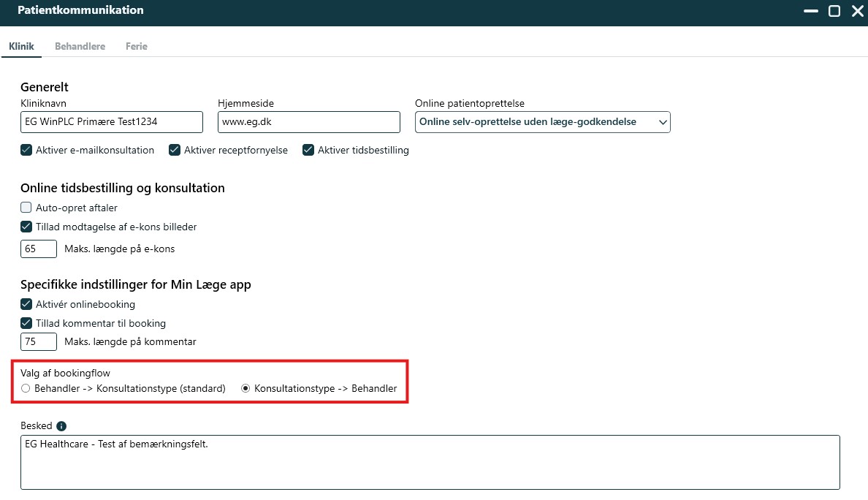Click the info icon next to Besked
868x500 pixels.
point(61,426)
